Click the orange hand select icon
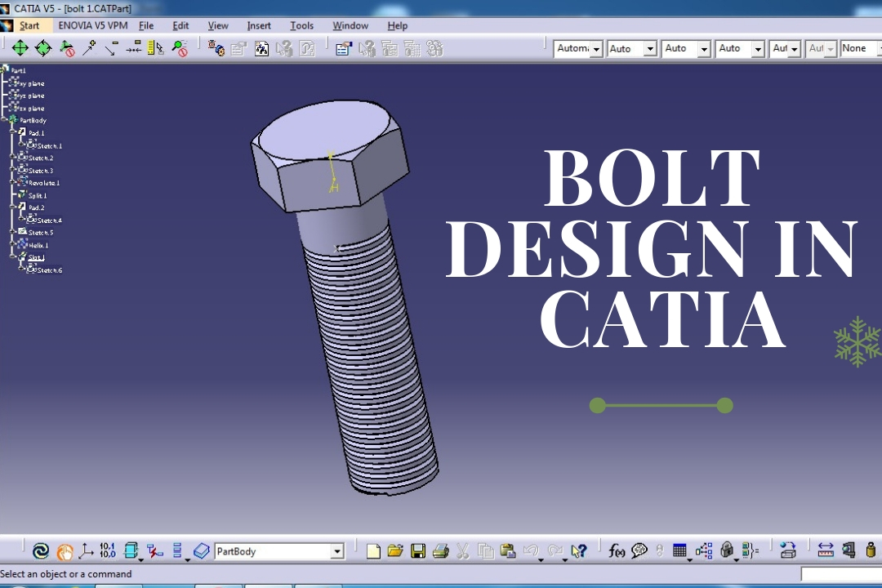The height and width of the screenshot is (588, 882). (x=65, y=551)
